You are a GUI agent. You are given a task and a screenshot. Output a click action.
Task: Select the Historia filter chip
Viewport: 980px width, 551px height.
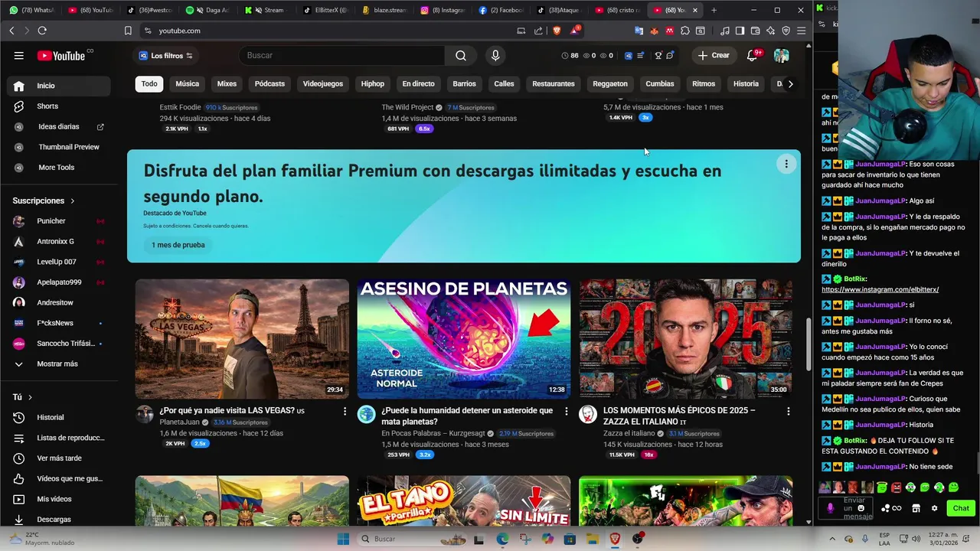(x=746, y=84)
